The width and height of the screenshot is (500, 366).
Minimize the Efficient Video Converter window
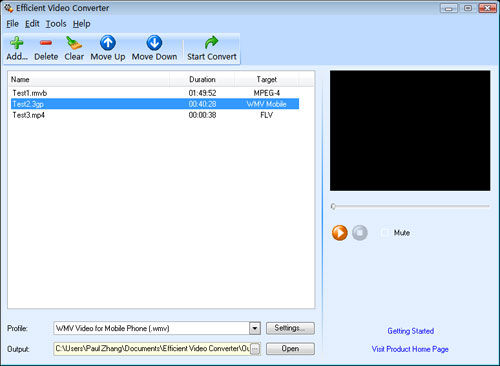pos(449,8)
